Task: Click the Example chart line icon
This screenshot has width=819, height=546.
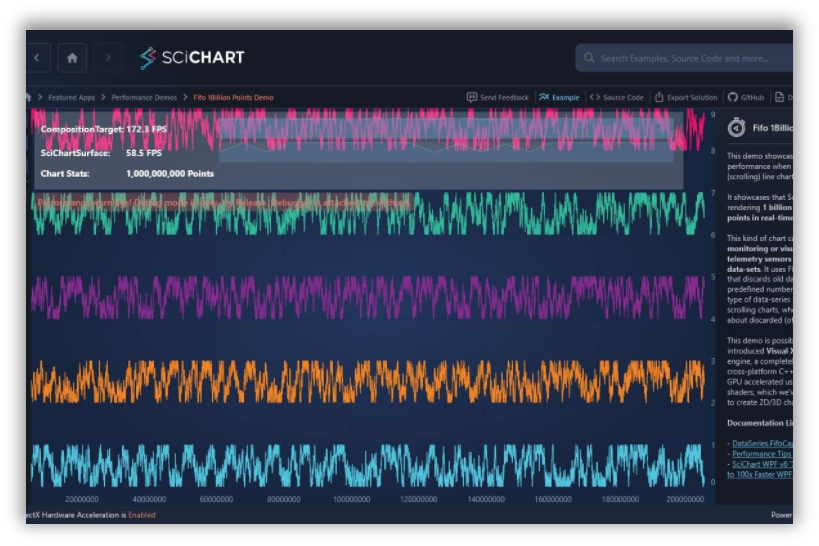Action: 544,97
